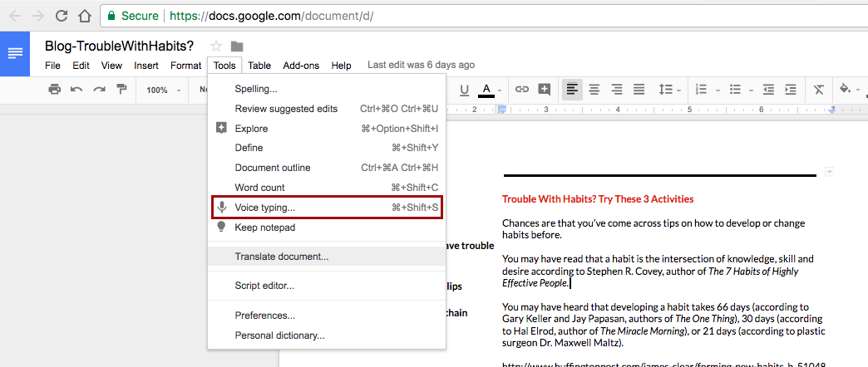Viewport: 868px width, 367px height.
Task: Open the View menu
Action: pyautogui.click(x=111, y=66)
